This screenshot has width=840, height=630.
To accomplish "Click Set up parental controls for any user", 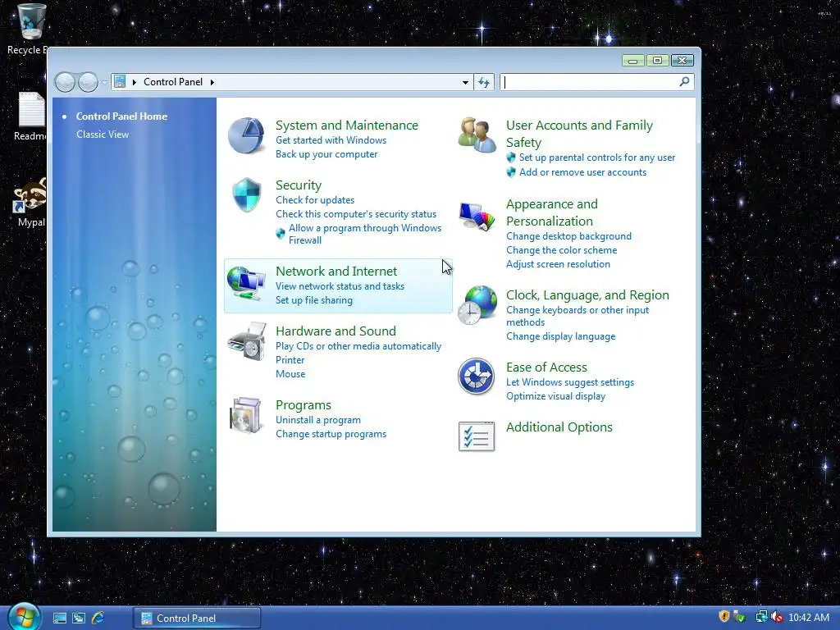I will pyautogui.click(x=597, y=157).
